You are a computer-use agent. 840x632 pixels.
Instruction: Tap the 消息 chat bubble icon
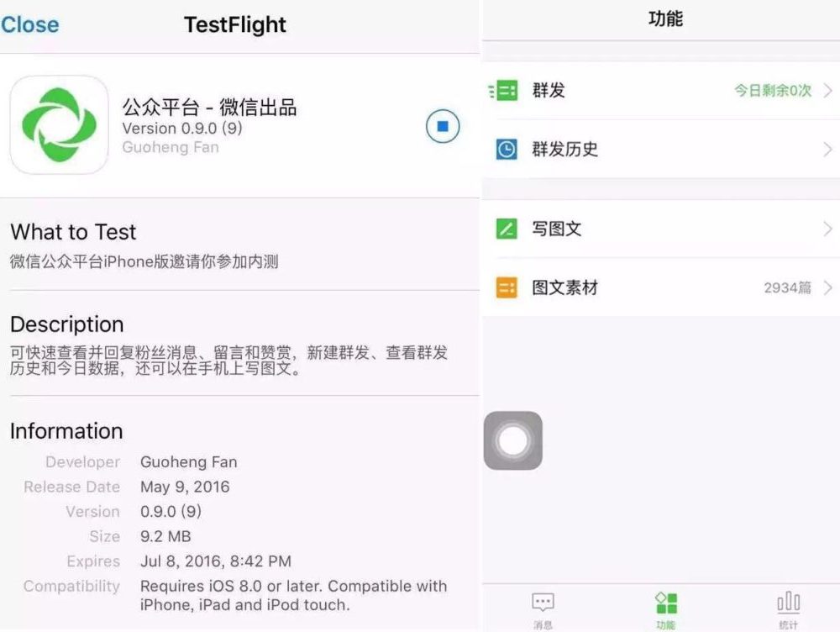543,603
